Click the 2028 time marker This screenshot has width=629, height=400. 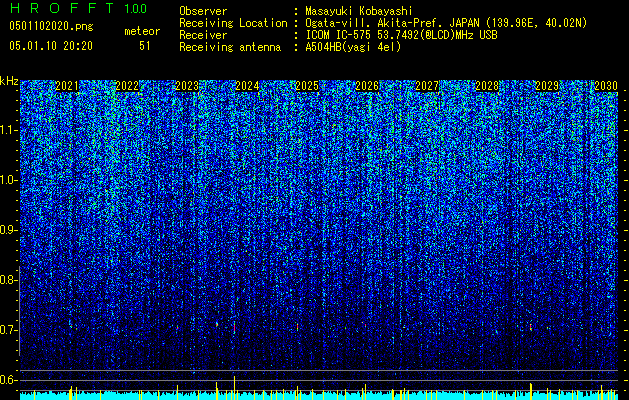click(x=487, y=86)
